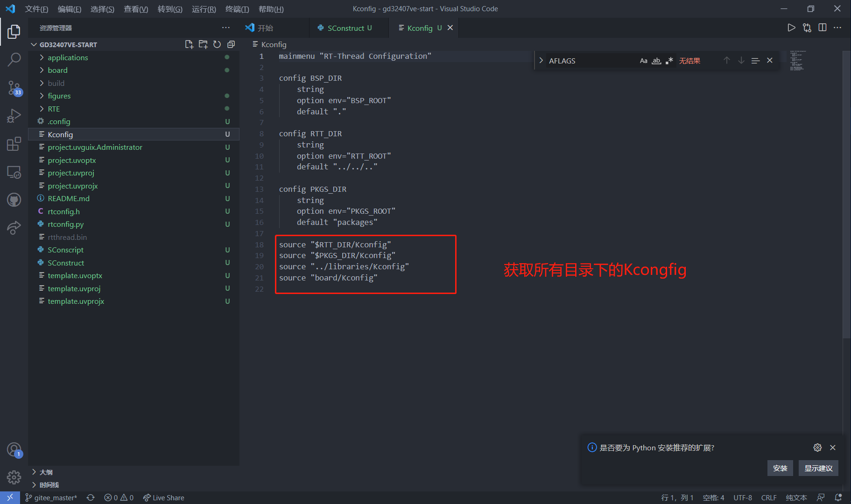Open remote window indicator in status bar
This screenshot has height=504, width=851.
coord(10,497)
